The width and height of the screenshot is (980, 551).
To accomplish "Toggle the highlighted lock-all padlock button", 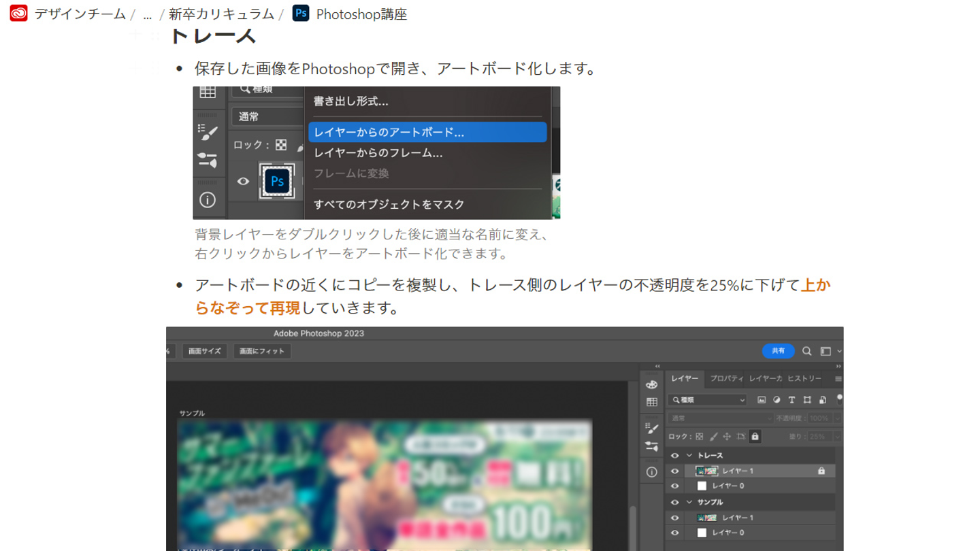I will [x=755, y=437].
